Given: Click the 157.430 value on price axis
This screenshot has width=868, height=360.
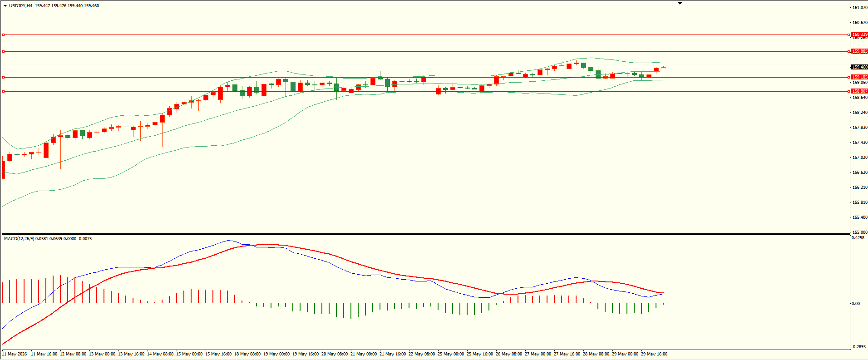Looking at the screenshot, I should [860, 143].
